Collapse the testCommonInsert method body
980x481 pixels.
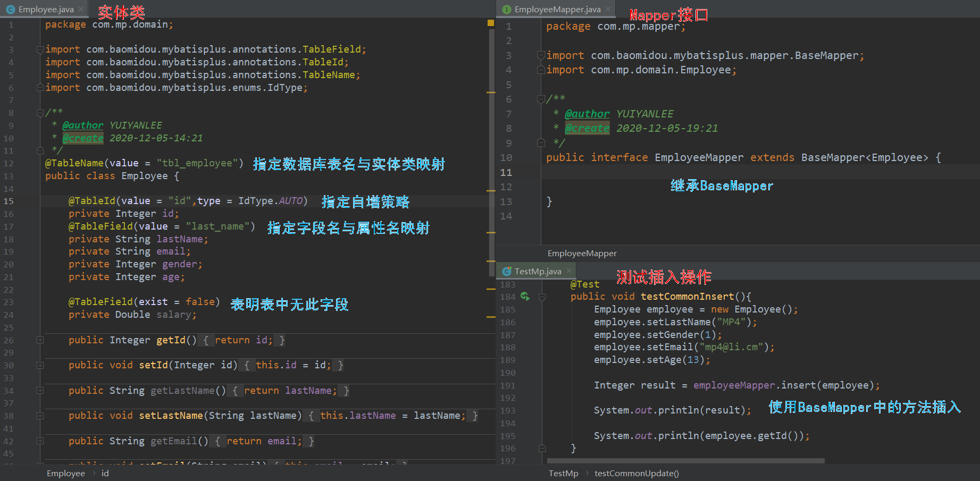pyautogui.click(x=542, y=297)
